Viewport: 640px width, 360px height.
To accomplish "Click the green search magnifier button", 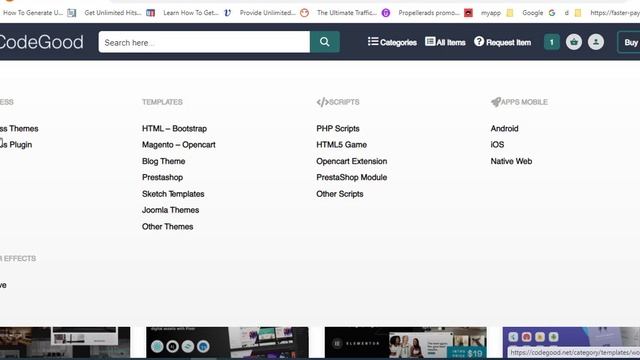I will click(324, 42).
